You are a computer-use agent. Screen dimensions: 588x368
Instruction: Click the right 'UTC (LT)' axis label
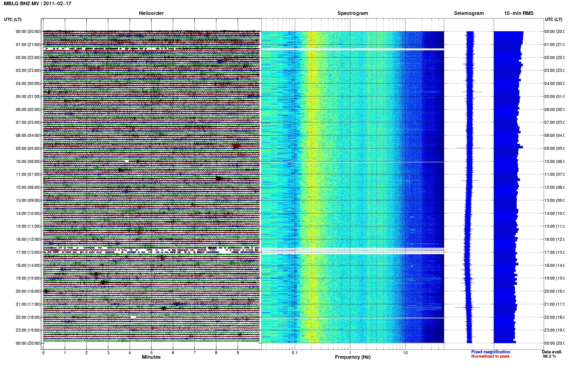coord(553,19)
